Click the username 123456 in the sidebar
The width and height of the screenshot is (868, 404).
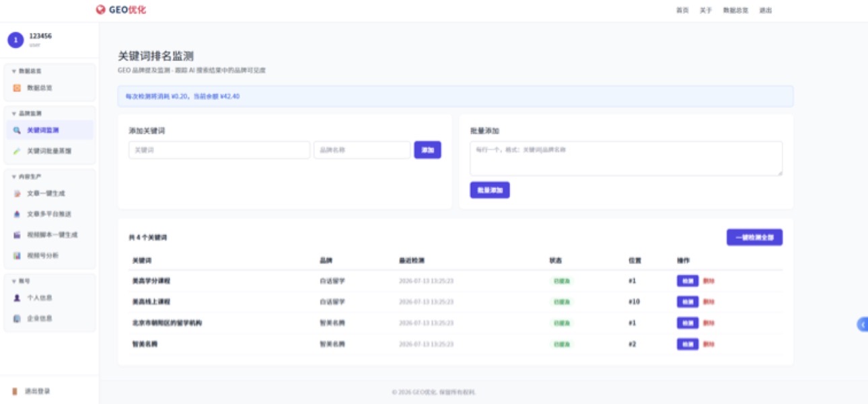(40, 36)
